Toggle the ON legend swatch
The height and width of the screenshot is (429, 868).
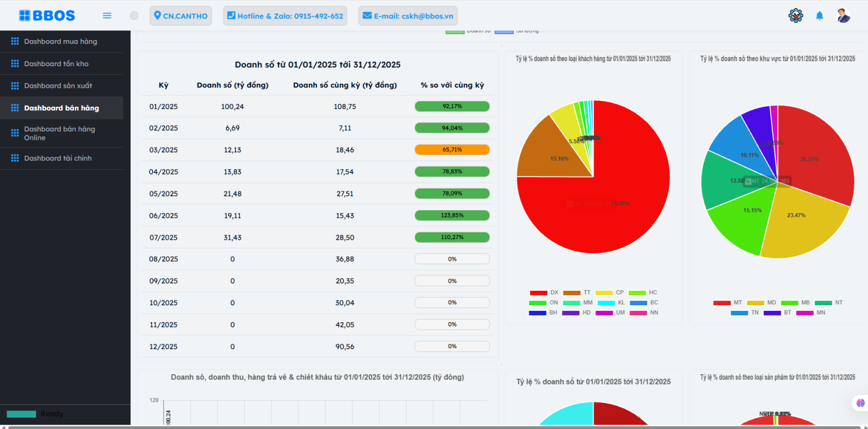538,303
